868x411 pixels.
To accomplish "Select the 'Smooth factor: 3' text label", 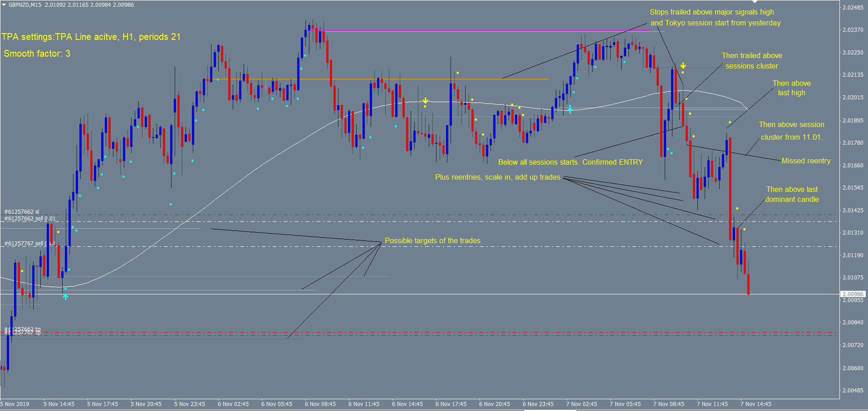I will coord(37,54).
